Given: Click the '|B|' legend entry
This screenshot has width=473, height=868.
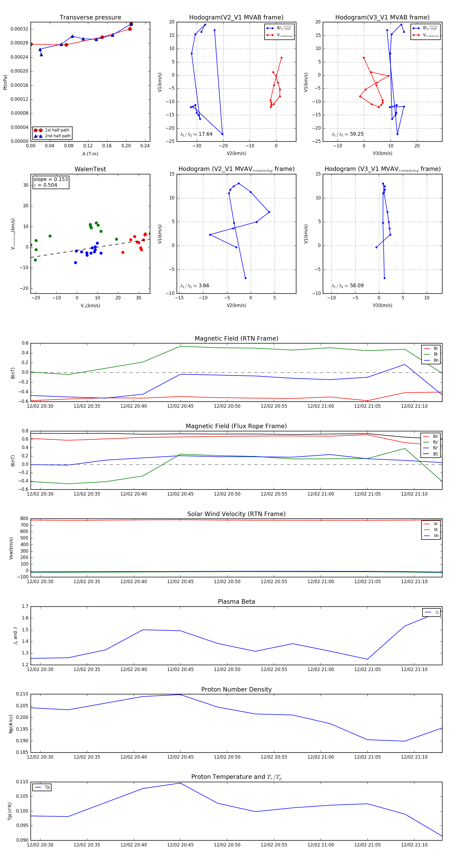Looking at the screenshot, I should coord(431,454).
